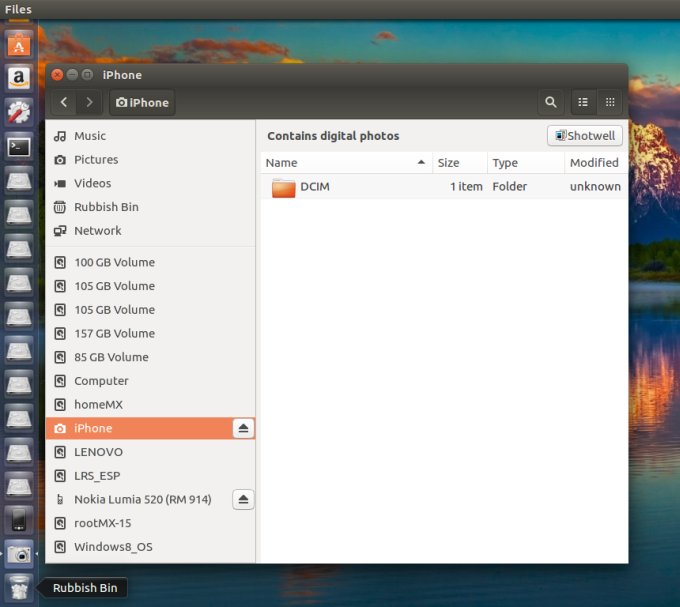Eject the iPhone device
The width and height of the screenshot is (680, 607).
pyautogui.click(x=243, y=428)
